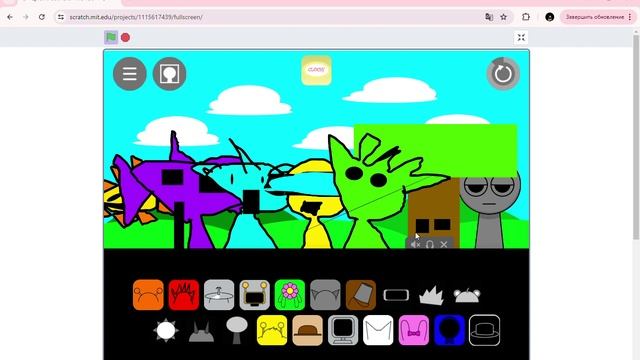Choose the green flower character icon
The height and width of the screenshot is (360, 640).
tap(290, 295)
